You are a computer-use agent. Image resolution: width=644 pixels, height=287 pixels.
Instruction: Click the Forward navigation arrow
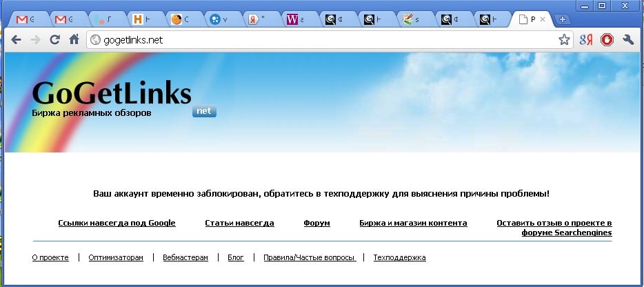coord(35,40)
